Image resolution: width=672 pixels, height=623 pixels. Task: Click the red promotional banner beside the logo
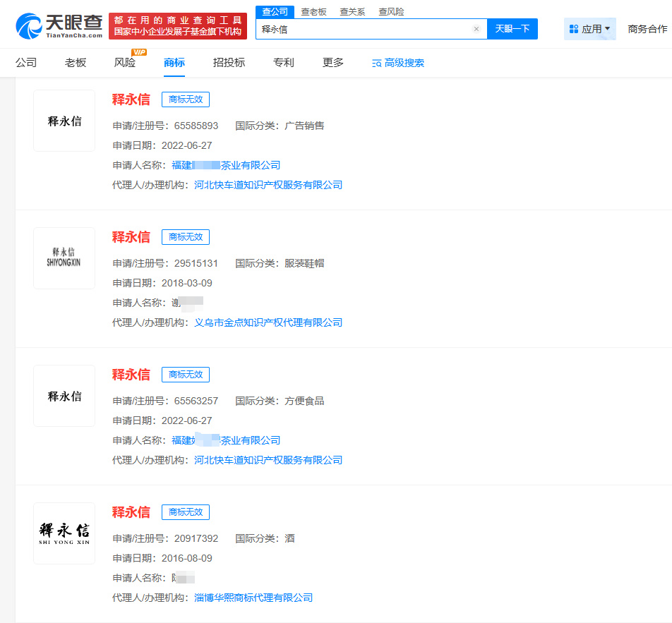[x=178, y=26]
